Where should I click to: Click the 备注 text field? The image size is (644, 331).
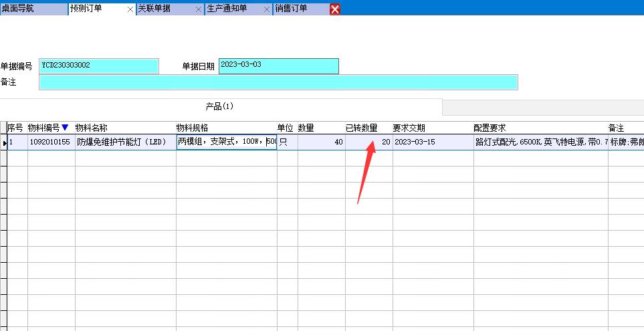click(278, 82)
